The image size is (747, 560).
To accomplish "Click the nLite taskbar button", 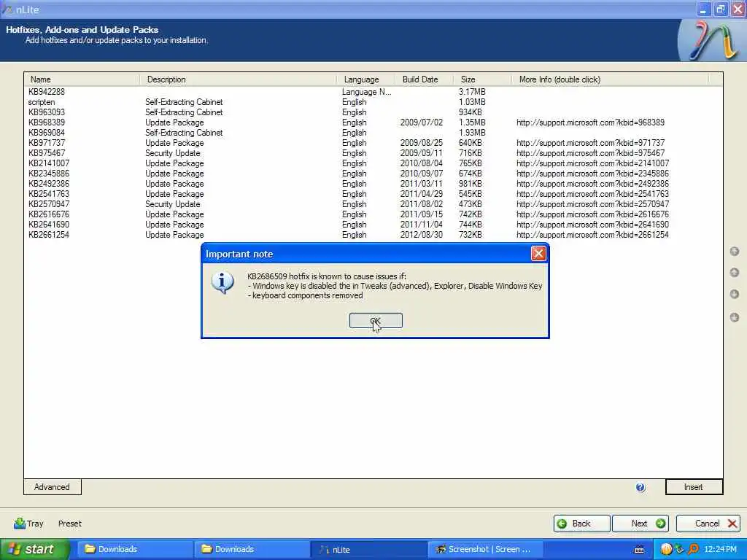I will (x=368, y=550).
